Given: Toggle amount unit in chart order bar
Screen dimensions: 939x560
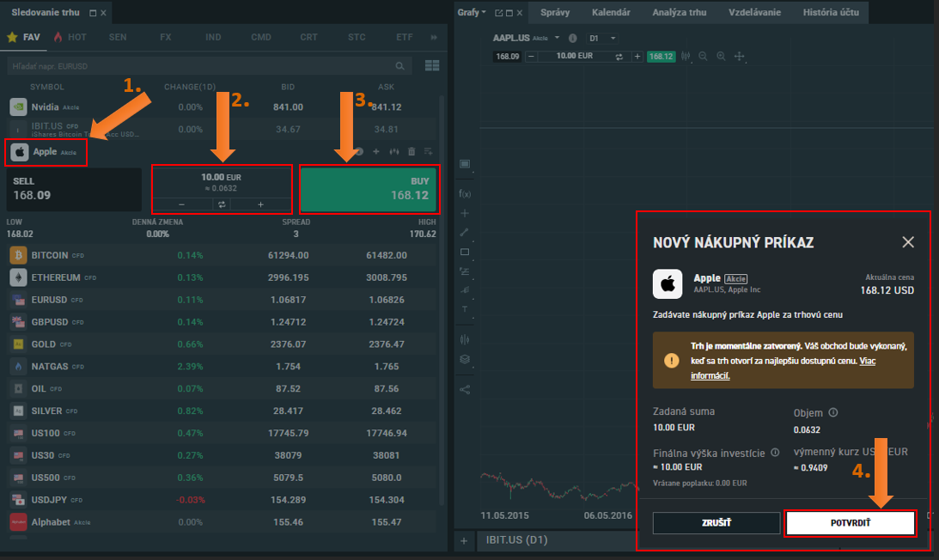Looking at the screenshot, I should (x=619, y=57).
